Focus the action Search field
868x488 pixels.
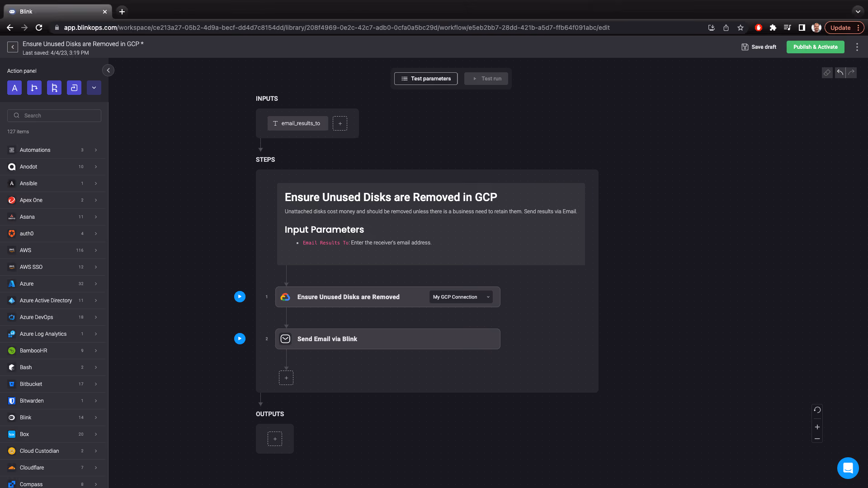(x=54, y=116)
